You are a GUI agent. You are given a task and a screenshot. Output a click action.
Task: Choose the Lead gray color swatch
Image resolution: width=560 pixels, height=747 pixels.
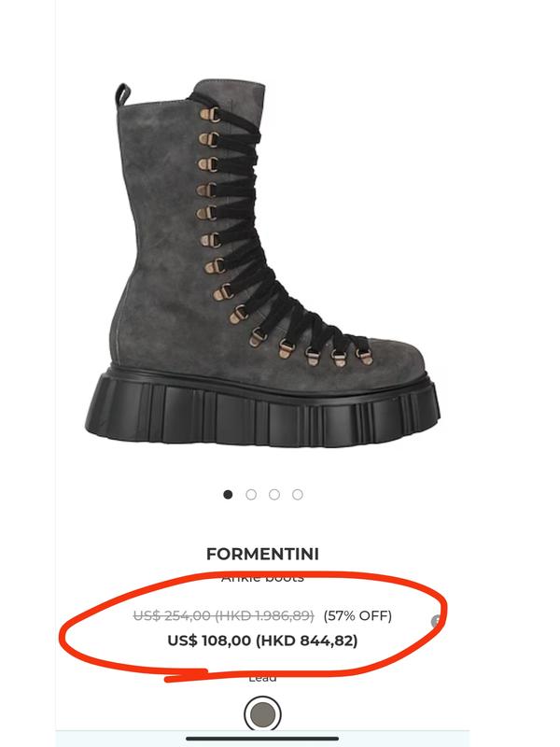tap(262, 713)
